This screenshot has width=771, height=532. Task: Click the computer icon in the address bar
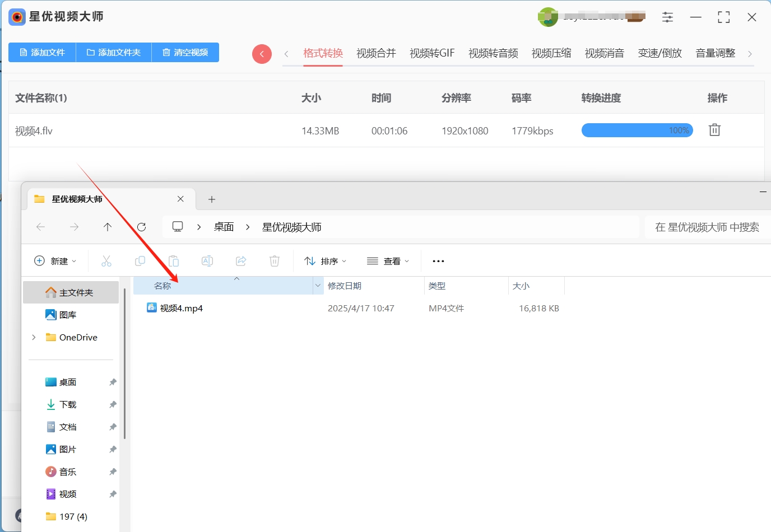[178, 226]
